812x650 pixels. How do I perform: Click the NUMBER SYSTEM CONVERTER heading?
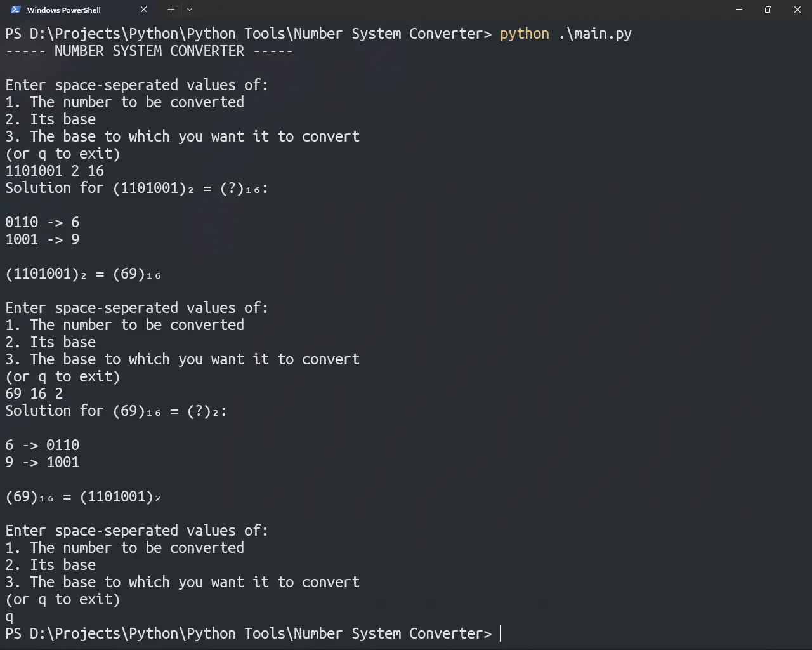(149, 51)
